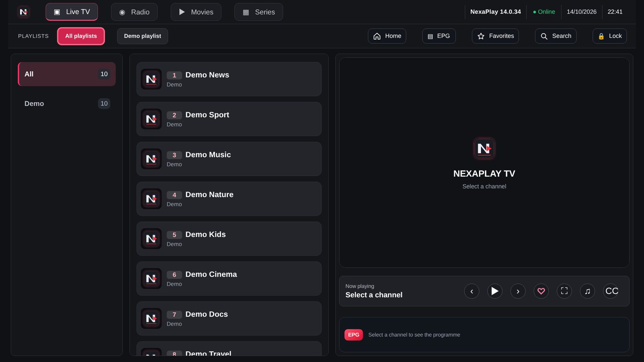The width and height of the screenshot is (644, 362).
Task: Open Favorites
Action: [495, 36]
